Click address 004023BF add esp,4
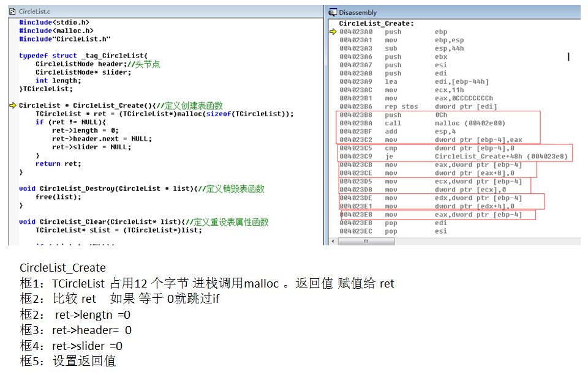This screenshot has height=375, width=588. 398,132
